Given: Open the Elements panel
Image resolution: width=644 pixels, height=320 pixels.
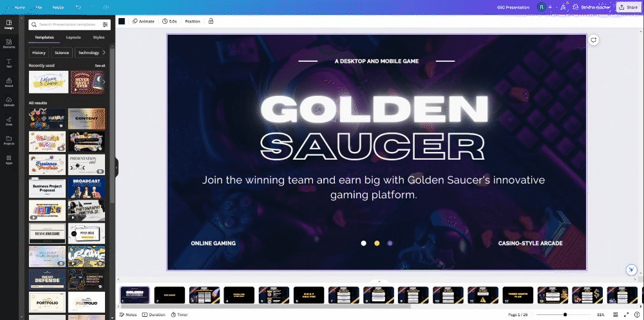Looking at the screenshot, I should tap(8, 44).
